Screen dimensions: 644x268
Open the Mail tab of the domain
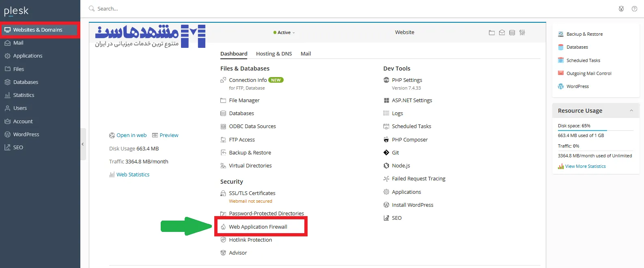pos(306,54)
